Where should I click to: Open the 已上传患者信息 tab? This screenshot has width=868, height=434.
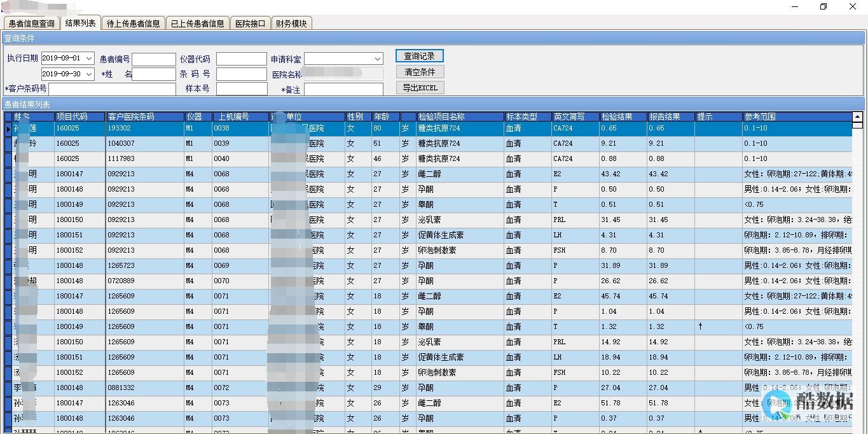197,24
